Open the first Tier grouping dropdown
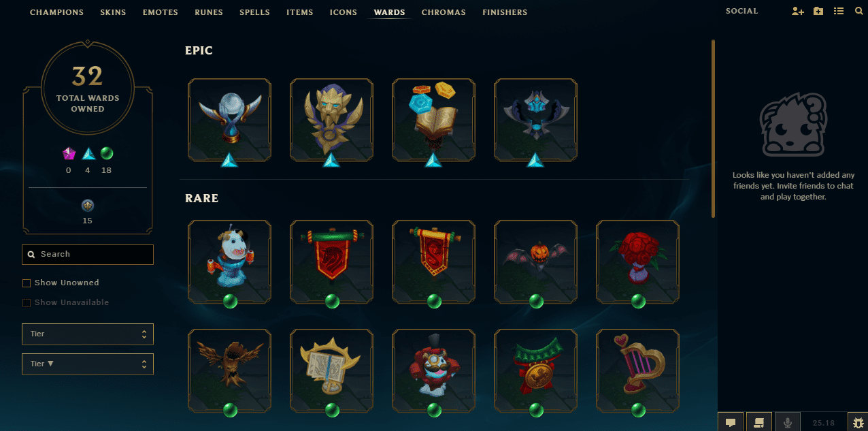 pos(88,334)
